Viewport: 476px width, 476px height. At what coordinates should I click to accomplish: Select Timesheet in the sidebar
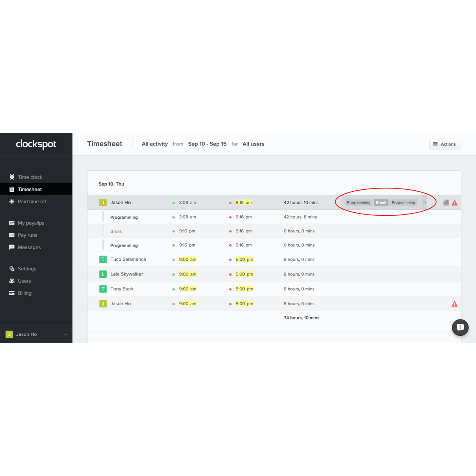point(30,189)
